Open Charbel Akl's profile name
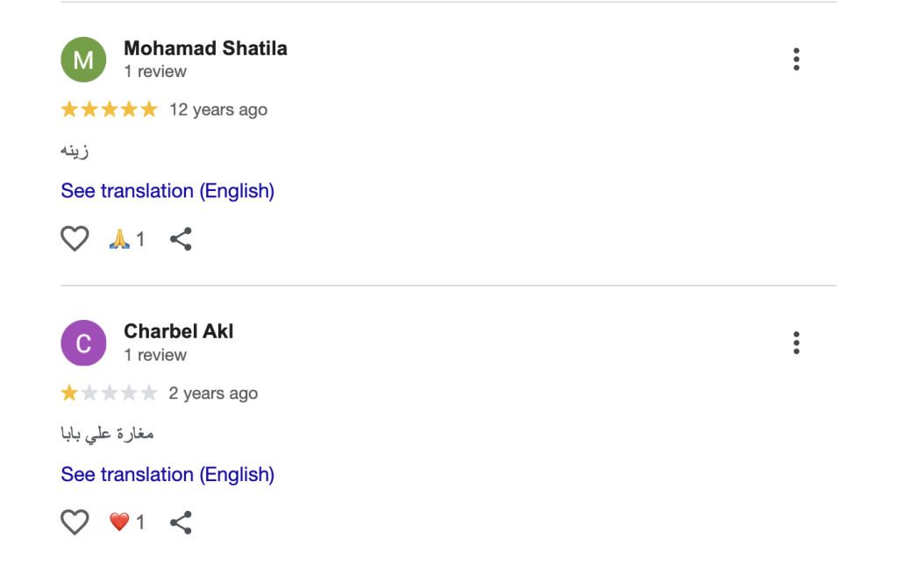The image size is (898, 588). [x=179, y=331]
